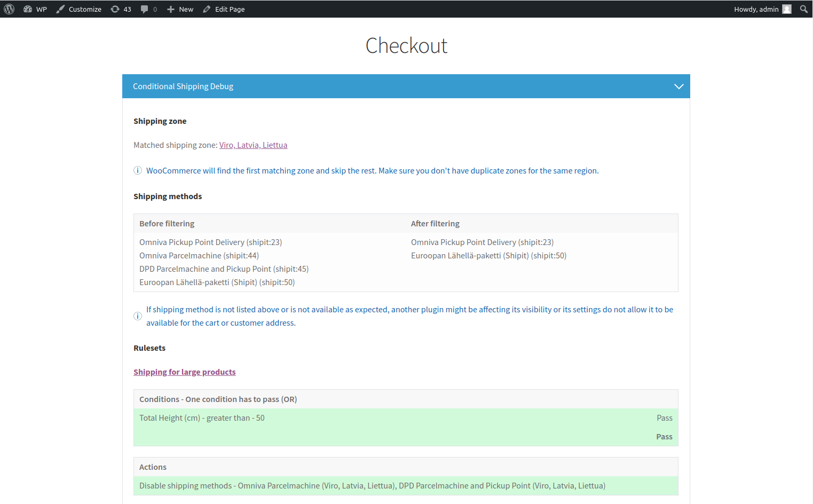Click Edit Page in the admin bar

(x=224, y=9)
